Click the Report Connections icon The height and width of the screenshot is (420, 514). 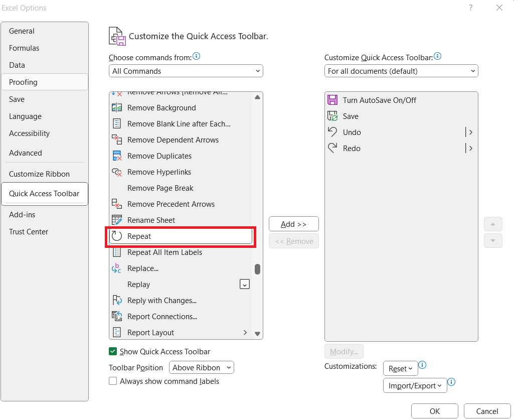[x=117, y=317]
